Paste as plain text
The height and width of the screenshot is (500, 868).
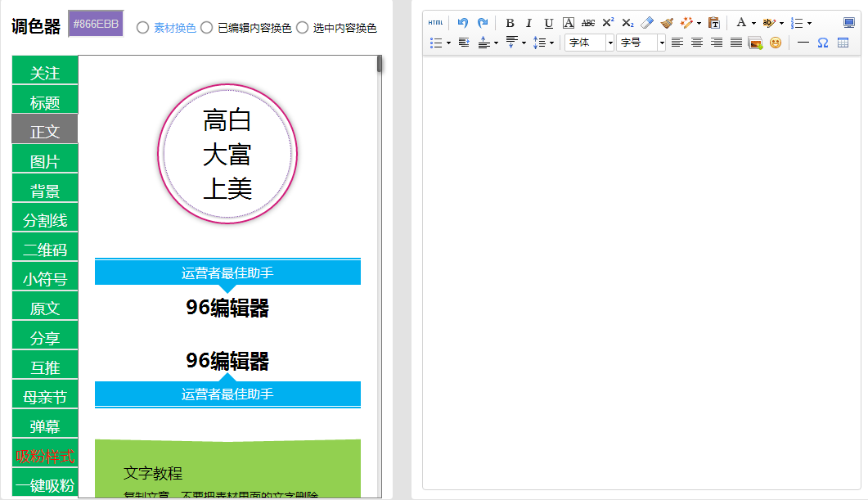(714, 23)
